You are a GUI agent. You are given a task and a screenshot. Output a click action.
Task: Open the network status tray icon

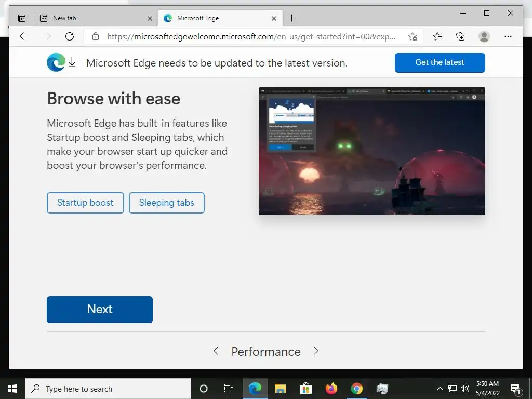[453, 389]
